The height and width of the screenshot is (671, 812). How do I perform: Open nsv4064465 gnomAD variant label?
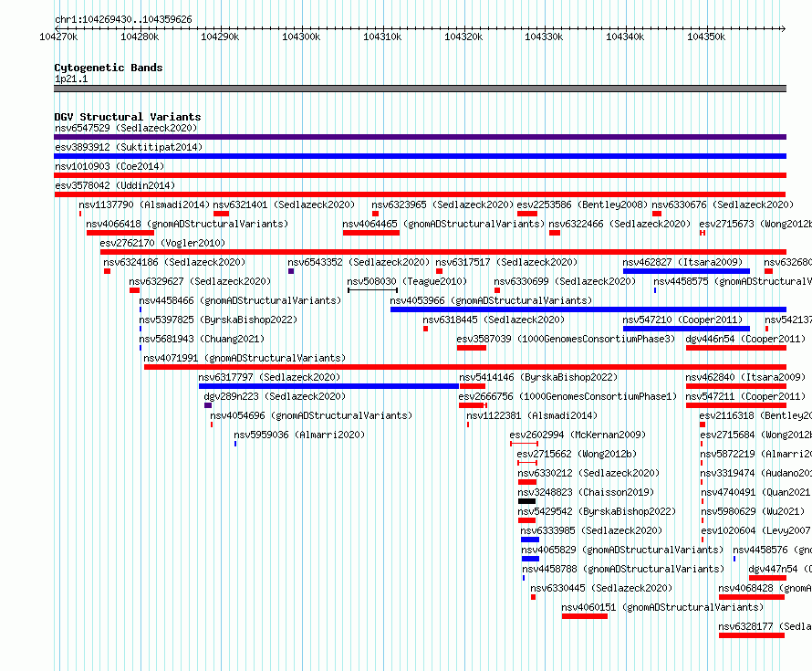point(443,224)
